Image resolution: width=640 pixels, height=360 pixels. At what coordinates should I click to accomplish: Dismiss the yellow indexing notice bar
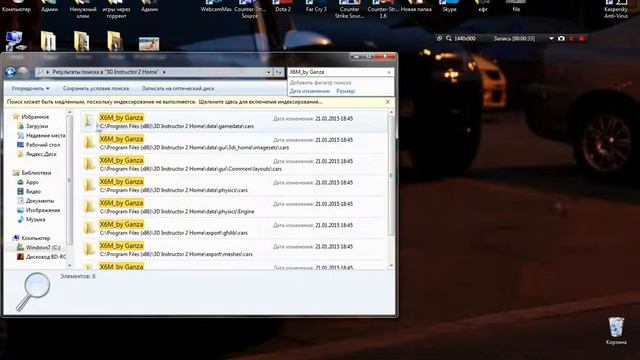click(388, 102)
